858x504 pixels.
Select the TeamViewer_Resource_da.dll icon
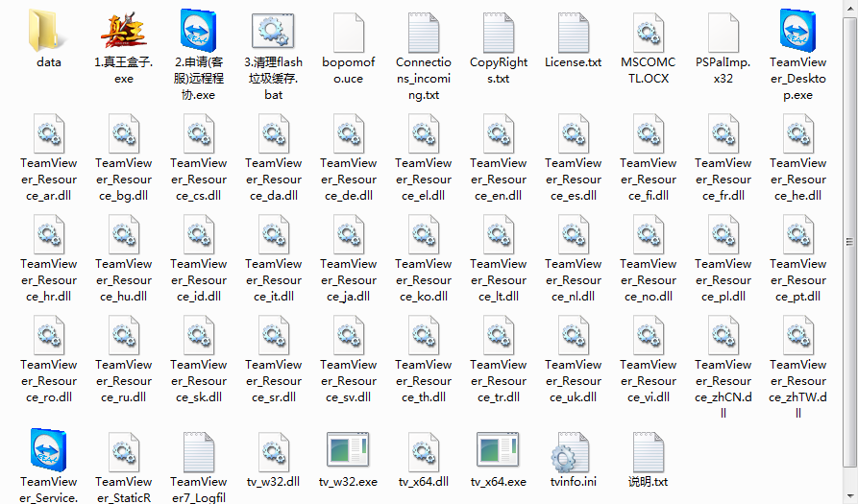(x=274, y=133)
